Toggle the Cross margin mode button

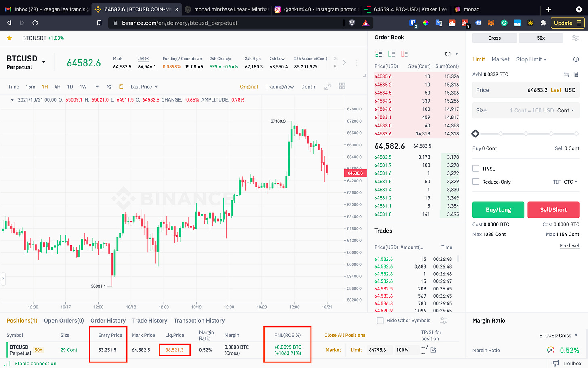(495, 38)
